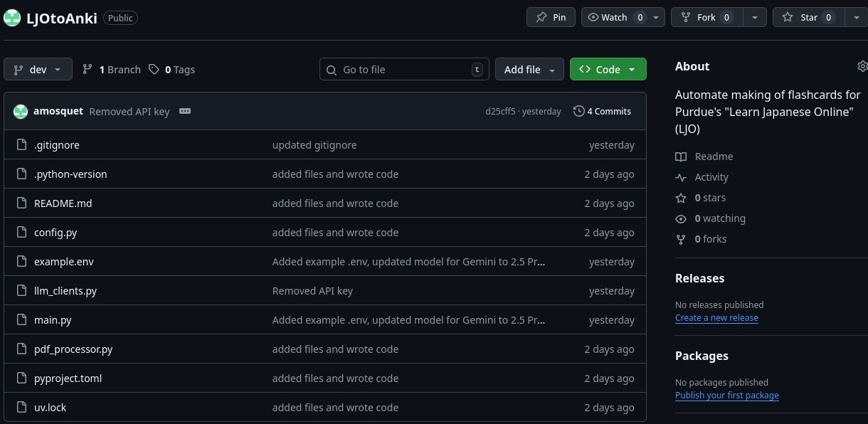Open the repository settings gear in About
Viewport: 868px width, 424px height.
[x=862, y=66]
